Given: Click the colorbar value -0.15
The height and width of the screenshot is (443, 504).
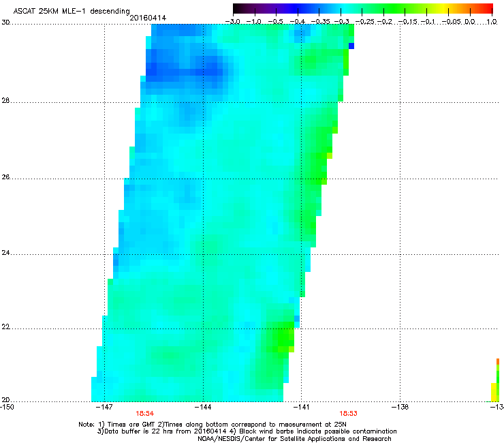Looking at the screenshot, I should coord(407,22).
